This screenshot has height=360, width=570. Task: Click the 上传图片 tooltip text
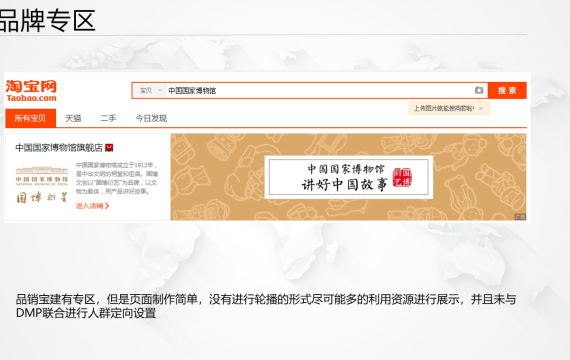click(x=444, y=108)
